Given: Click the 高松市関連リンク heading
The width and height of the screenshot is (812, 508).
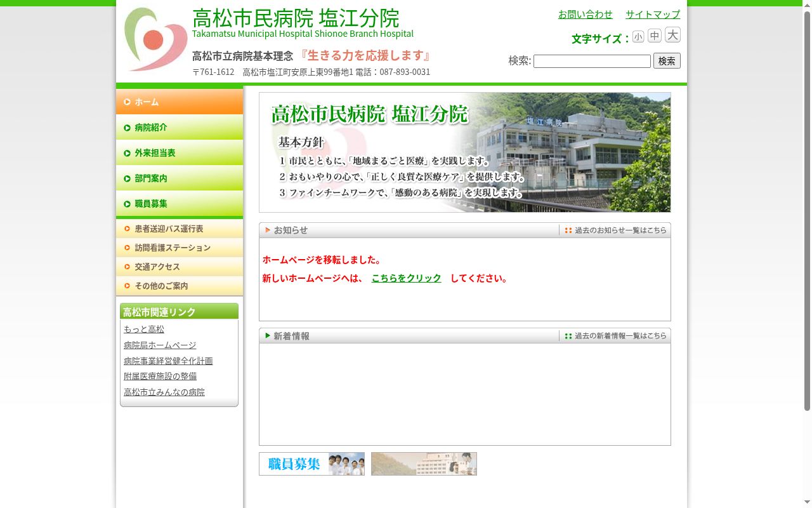Looking at the screenshot, I should coord(179,311).
